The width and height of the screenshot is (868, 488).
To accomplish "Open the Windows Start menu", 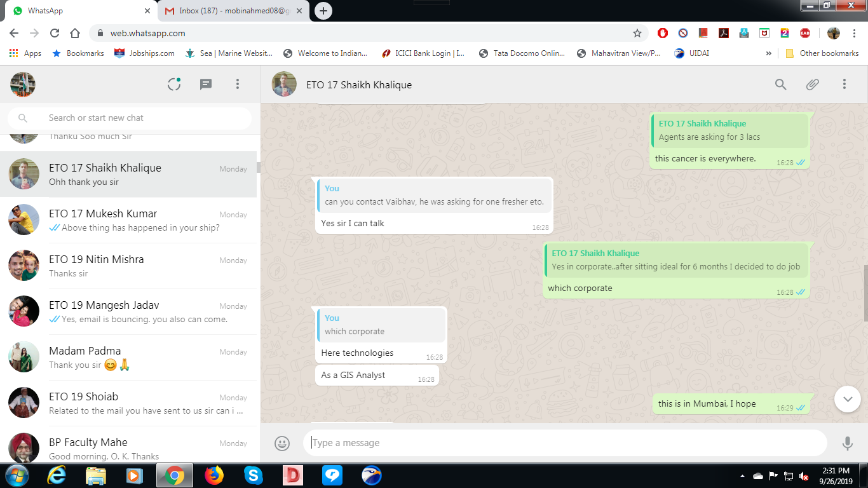I will pyautogui.click(x=16, y=475).
